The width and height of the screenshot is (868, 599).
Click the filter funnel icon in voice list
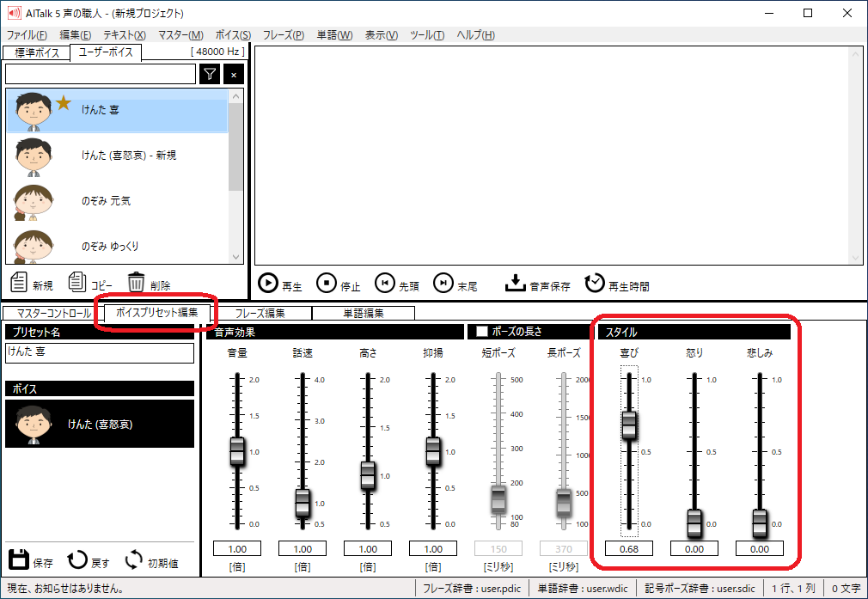coord(210,74)
